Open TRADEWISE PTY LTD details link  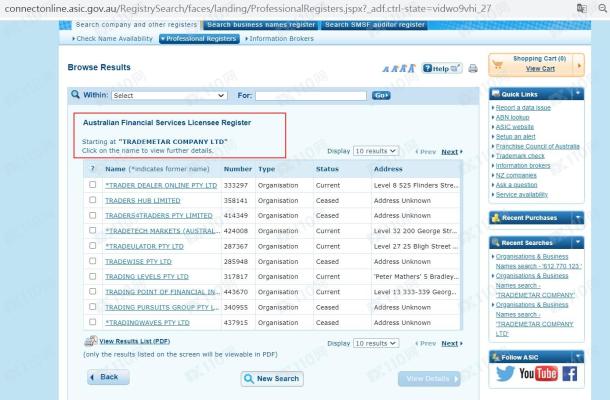click(138, 261)
